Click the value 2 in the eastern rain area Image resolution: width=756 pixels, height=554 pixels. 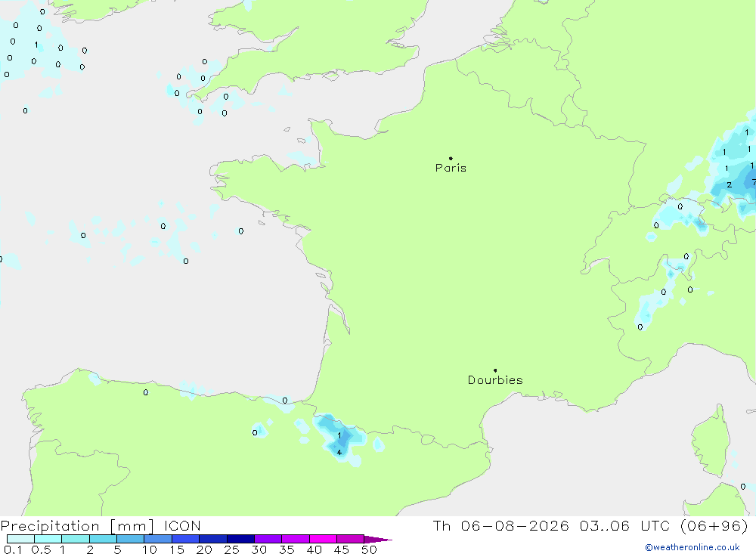click(729, 184)
